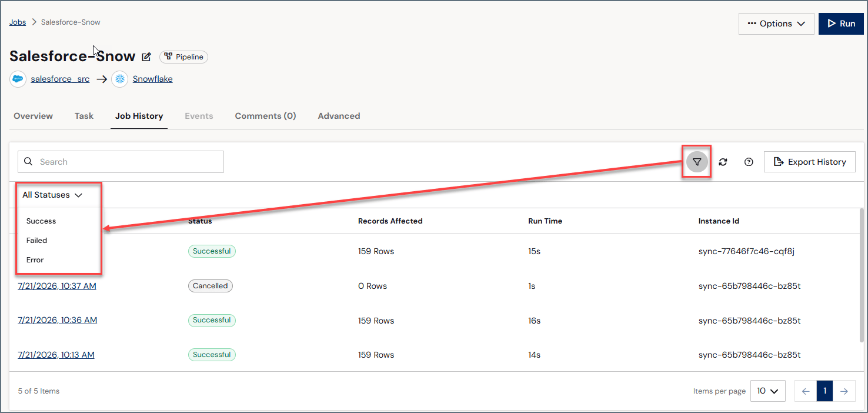Click the filter funnel icon
The image size is (868, 413).
pyautogui.click(x=697, y=162)
